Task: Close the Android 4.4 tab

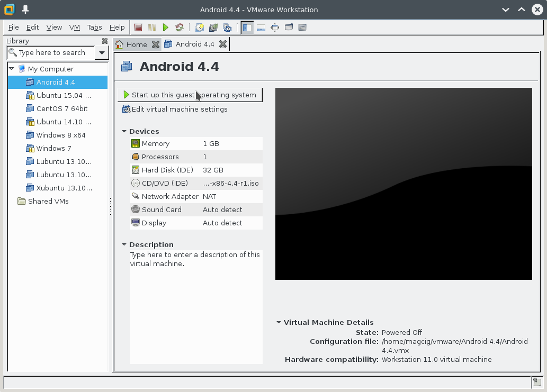Action: (223, 44)
